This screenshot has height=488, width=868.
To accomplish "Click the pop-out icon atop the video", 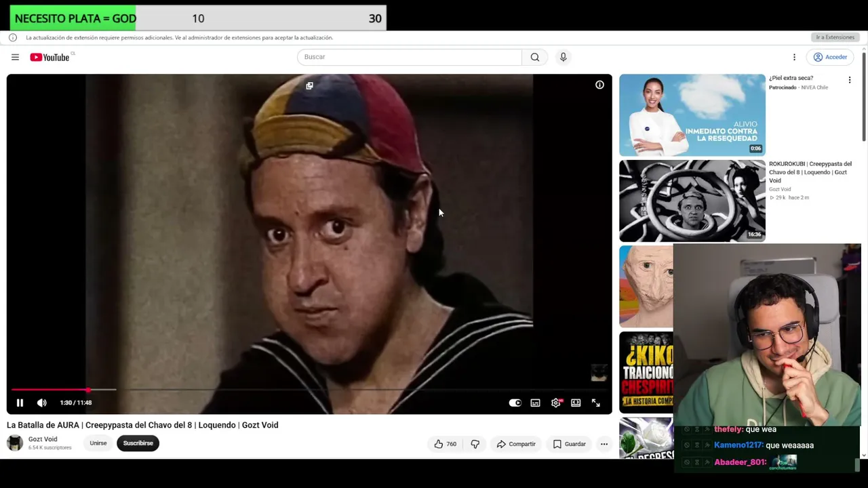I will click(x=309, y=85).
